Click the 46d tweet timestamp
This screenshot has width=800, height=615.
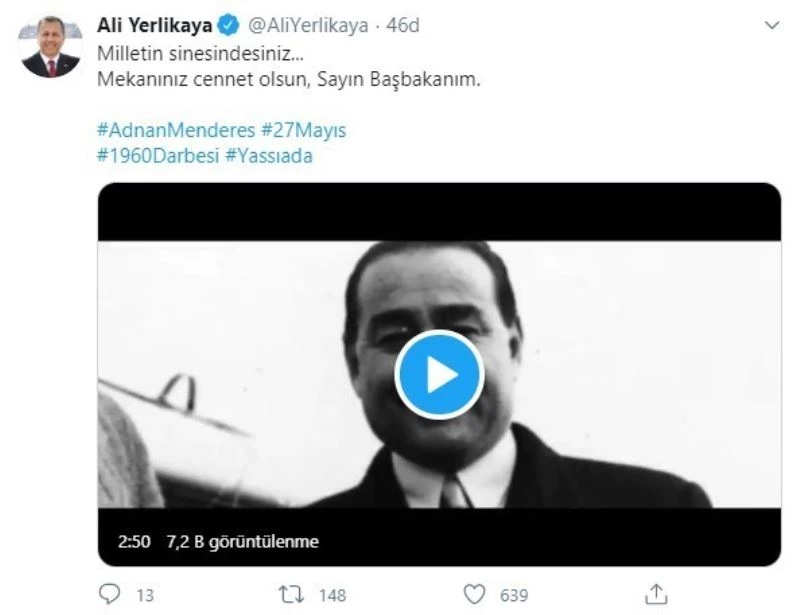[x=402, y=25]
